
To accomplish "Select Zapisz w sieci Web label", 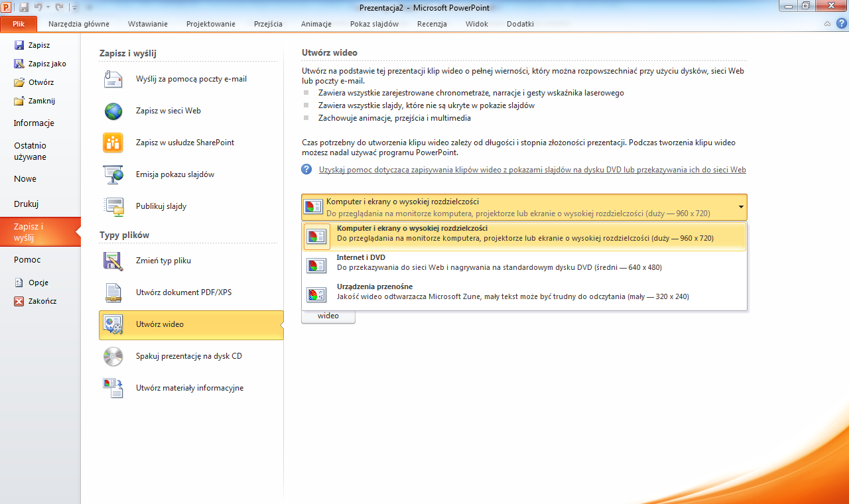I will (168, 111).
